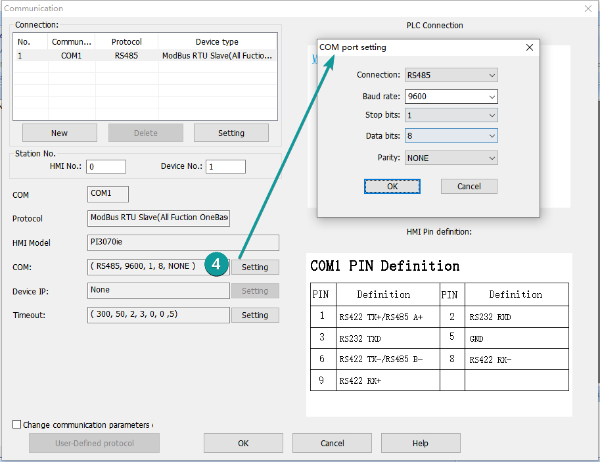600x462 pixels.
Task: Click the Timeout values field
Action: 158,315
